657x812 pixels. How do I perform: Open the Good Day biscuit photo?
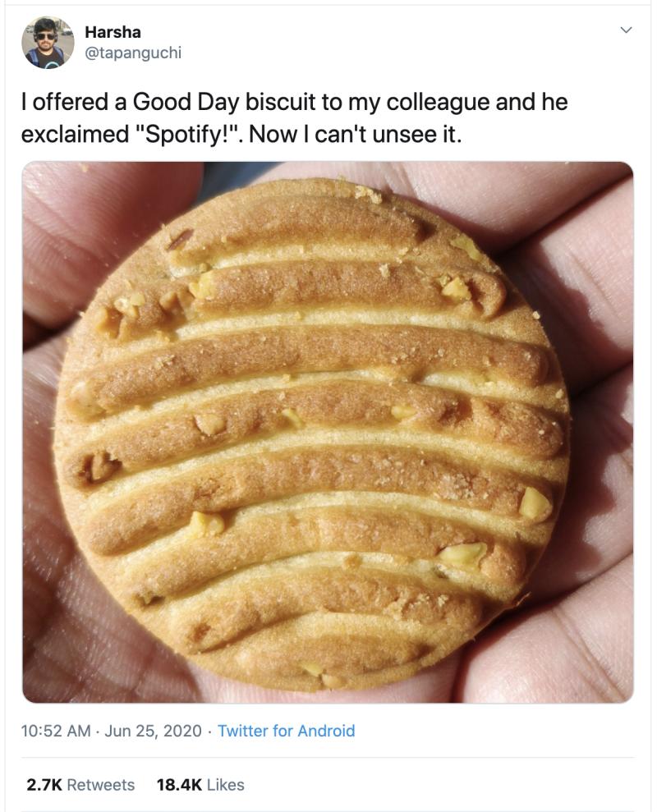click(328, 432)
